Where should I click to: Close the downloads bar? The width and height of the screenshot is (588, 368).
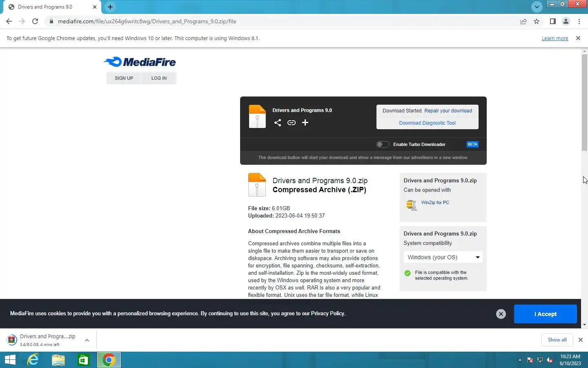(x=580, y=340)
